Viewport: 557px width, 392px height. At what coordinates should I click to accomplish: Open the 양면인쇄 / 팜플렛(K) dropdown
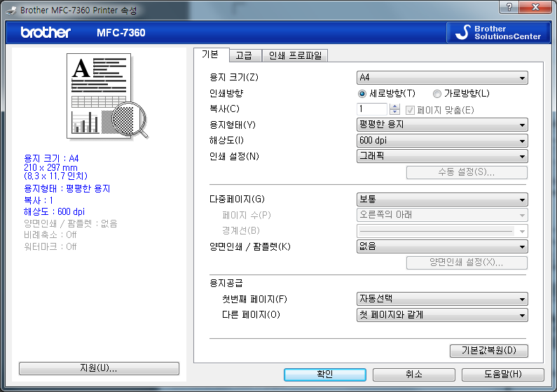(x=442, y=246)
